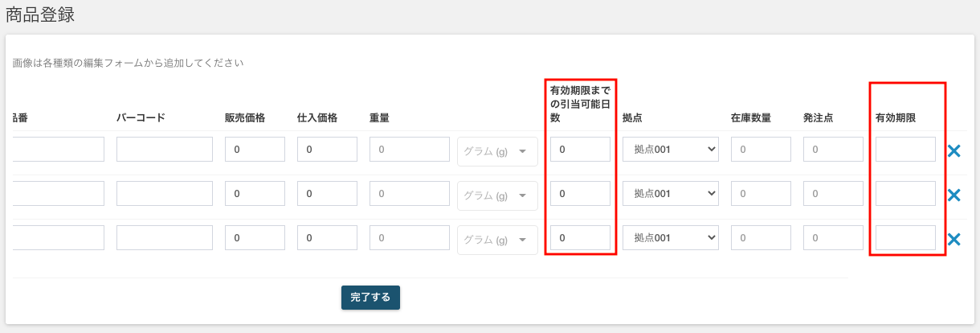
Task: Select the 在庫数量 field in first row
Action: [x=761, y=149]
